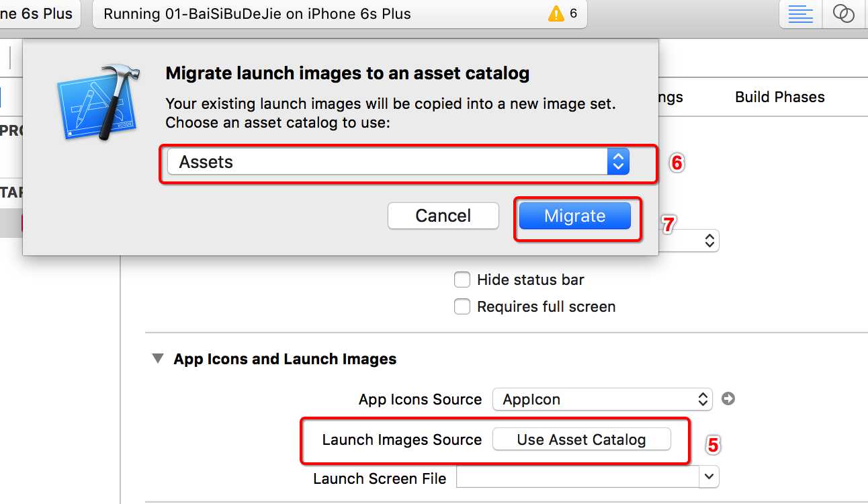Image resolution: width=868 pixels, height=504 pixels.
Task: Click the arrow icon beside AppIcon
Action: [x=728, y=399]
